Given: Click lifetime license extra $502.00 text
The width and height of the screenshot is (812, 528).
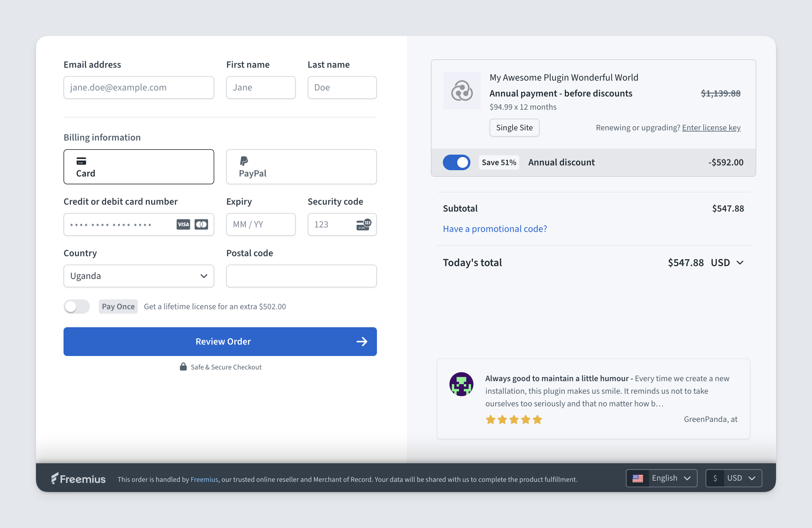Looking at the screenshot, I should point(215,307).
